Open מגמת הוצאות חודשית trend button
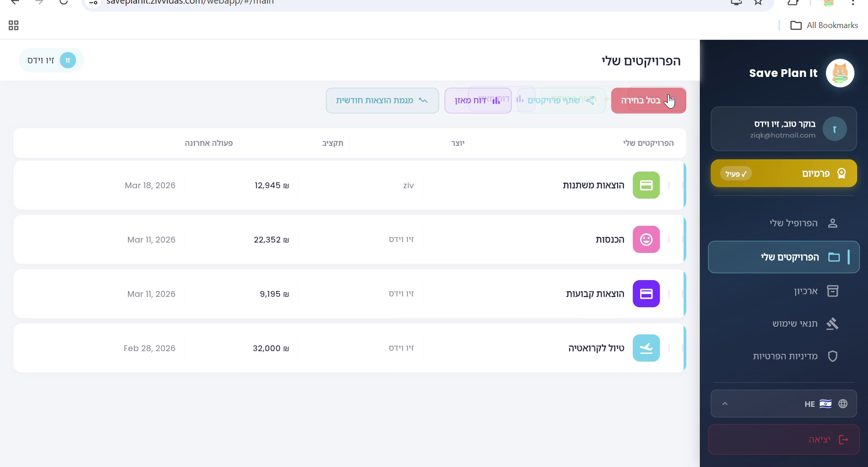The image size is (868, 467). (382, 100)
